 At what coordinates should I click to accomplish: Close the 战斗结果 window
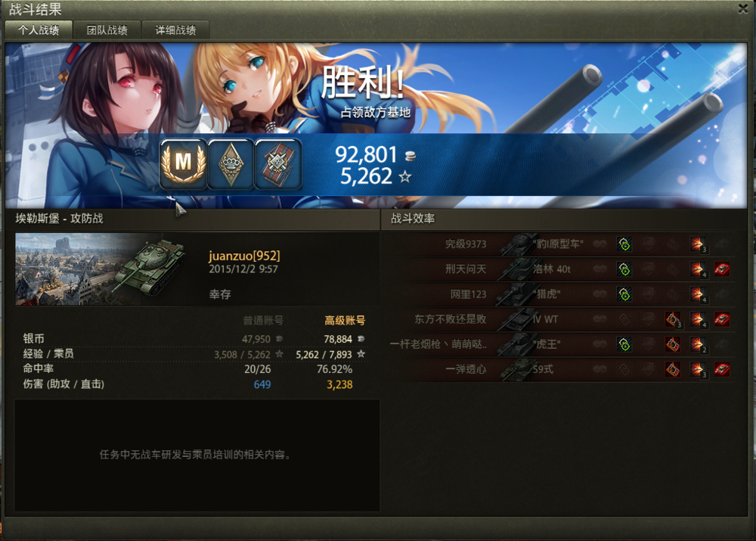743,8
